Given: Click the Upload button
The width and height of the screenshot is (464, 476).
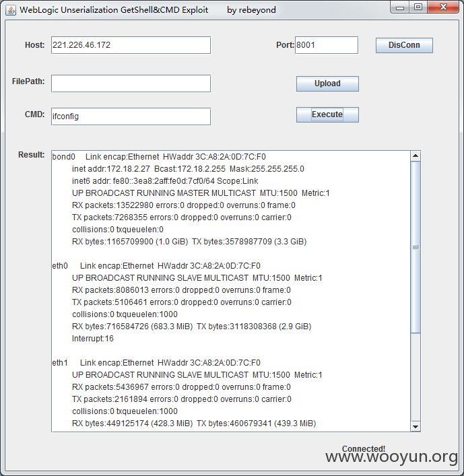Looking at the screenshot, I should pyautogui.click(x=327, y=83).
